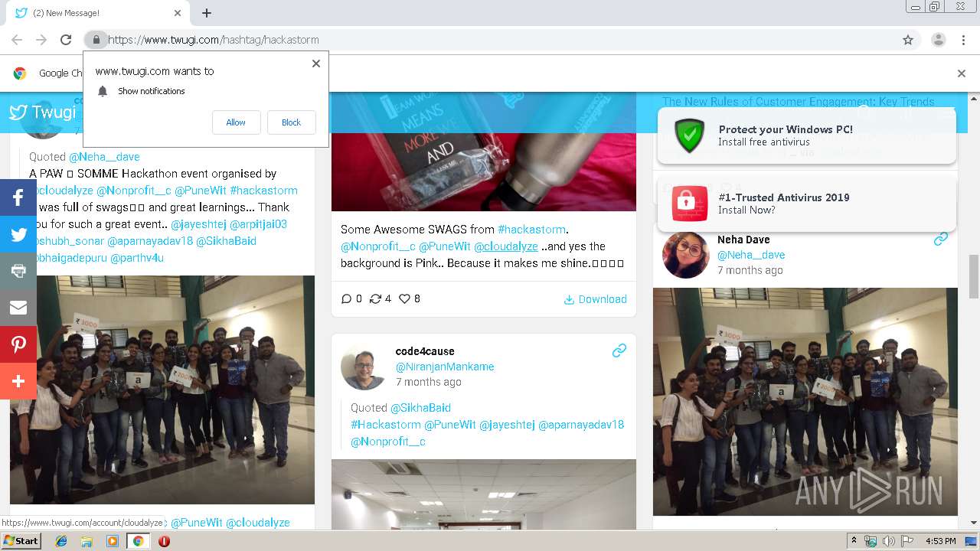Click the Start button
980x551 pixels.
tap(21, 541)
